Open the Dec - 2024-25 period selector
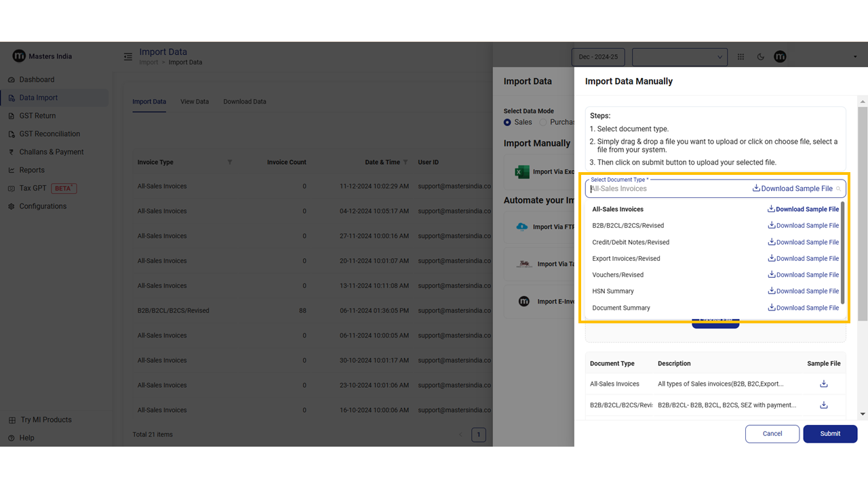 pyautogui.click(x=598, y=57)
